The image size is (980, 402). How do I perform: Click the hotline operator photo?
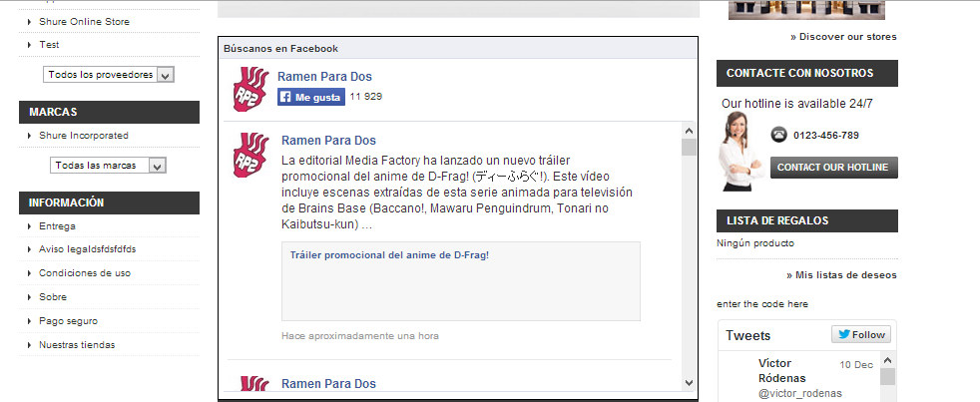tap(740, 151)
